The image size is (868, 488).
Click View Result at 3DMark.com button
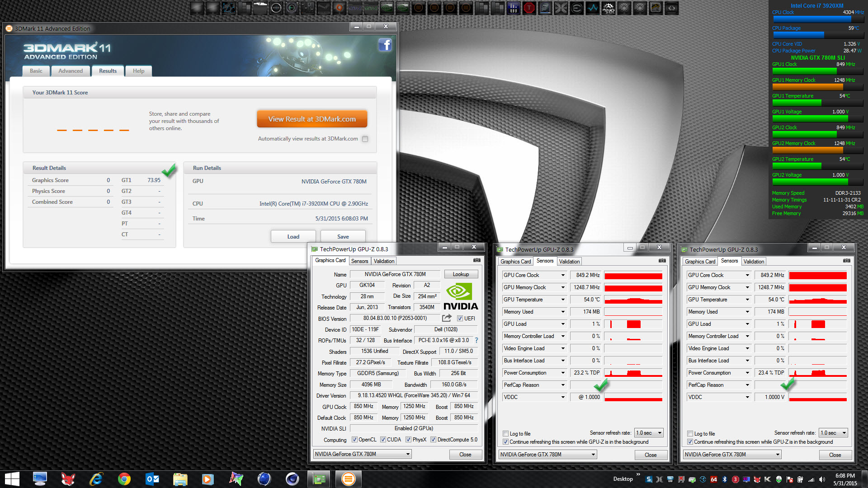312,119
